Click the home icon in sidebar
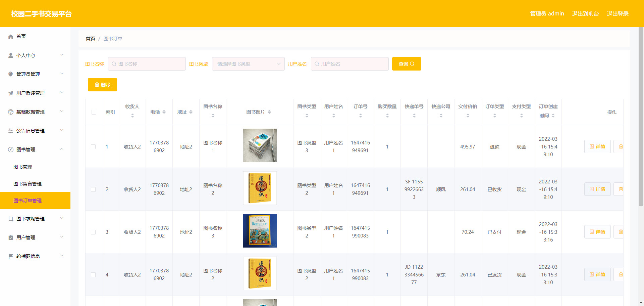The width and height of the screenshot is (644, 306). click(x=11, y=37)
